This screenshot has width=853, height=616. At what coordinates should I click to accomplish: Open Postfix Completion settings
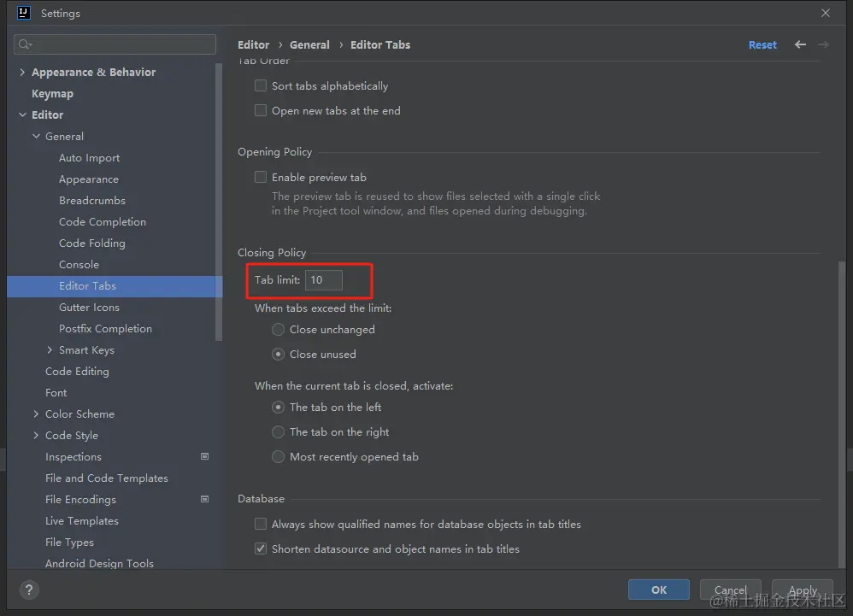(x=105, y=328)
